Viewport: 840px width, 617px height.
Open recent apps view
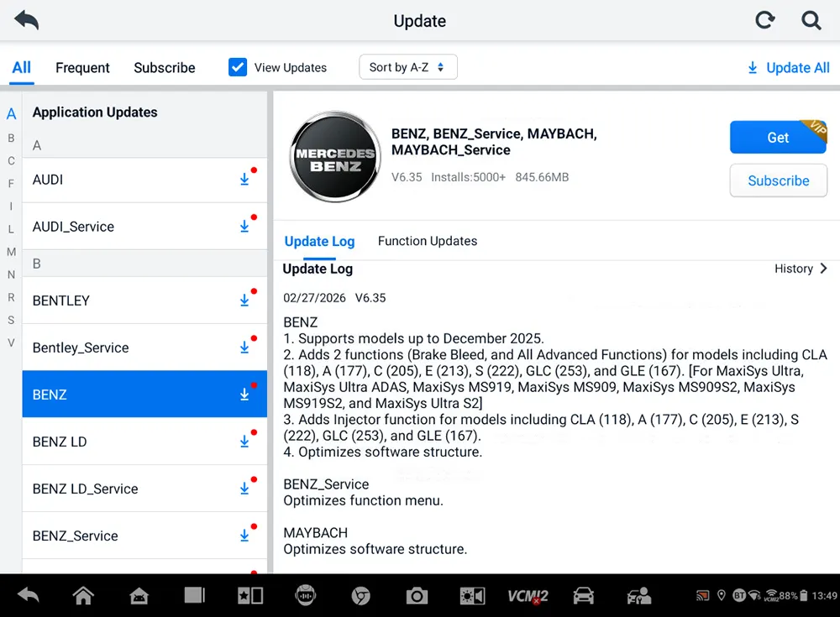pos(195,595)
